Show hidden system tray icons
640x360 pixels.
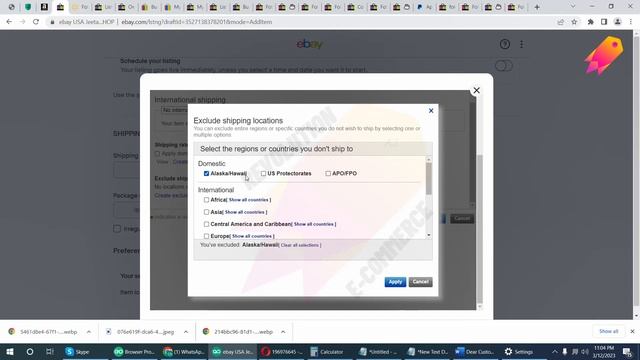[555, 351]
